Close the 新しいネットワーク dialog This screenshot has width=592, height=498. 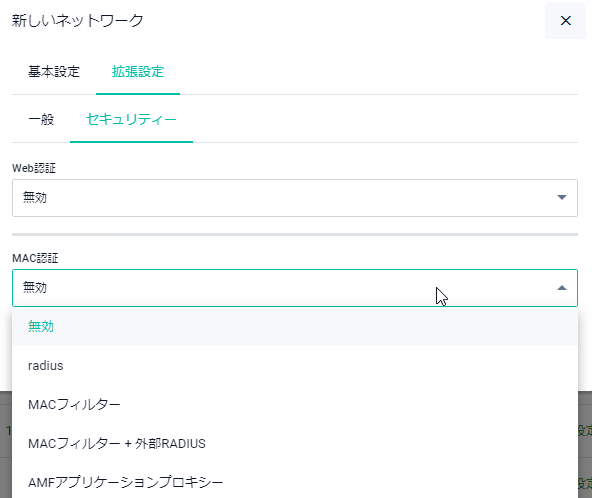pyautogui.click(x=565, y=20)
